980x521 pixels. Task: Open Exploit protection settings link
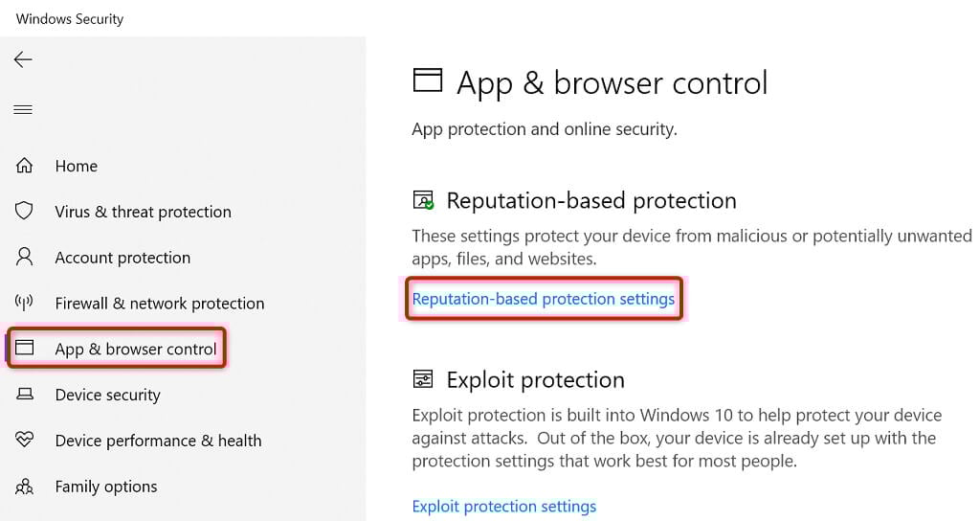point(503,507)
